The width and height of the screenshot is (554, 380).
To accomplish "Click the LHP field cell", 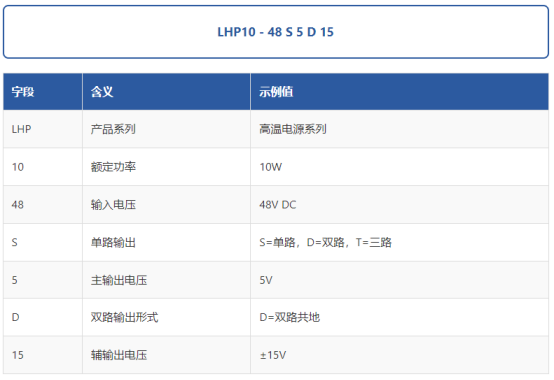I will 43,129.
